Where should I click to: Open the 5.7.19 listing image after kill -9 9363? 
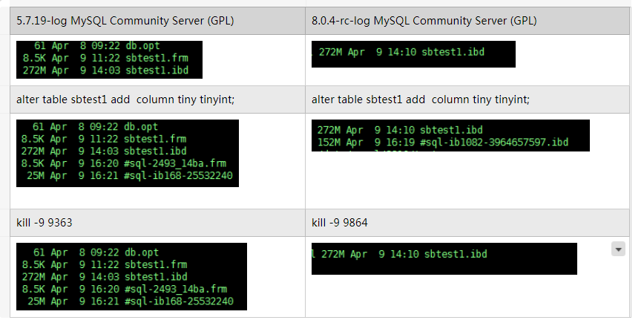[x=131, y=276]
